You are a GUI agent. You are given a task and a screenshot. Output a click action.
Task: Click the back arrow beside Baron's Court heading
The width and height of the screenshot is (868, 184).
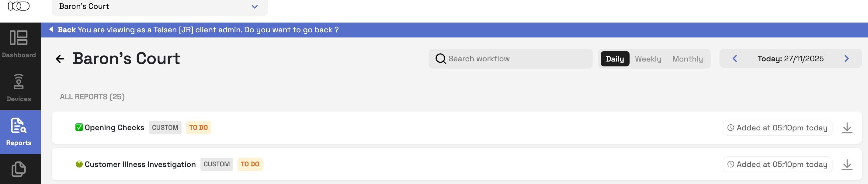(x=60, y=59)
